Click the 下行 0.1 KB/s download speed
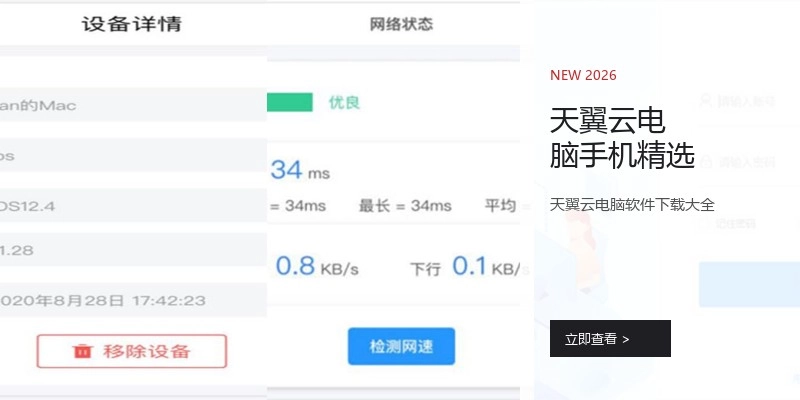800x400 pixels. point(469,267)
